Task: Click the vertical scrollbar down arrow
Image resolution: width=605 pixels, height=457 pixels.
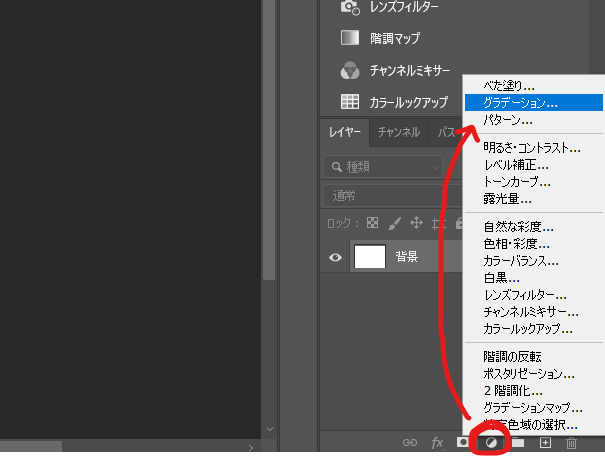Action: (x=270, y=429)
